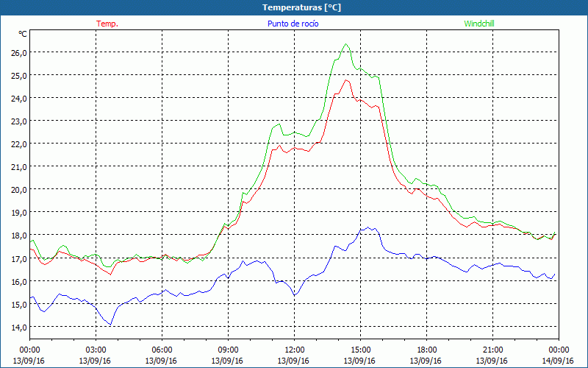Click the "12:00" x-axis time label
The height and width of the screenshot is (368, 588).
pyautogui.click(x=295, y=350)
